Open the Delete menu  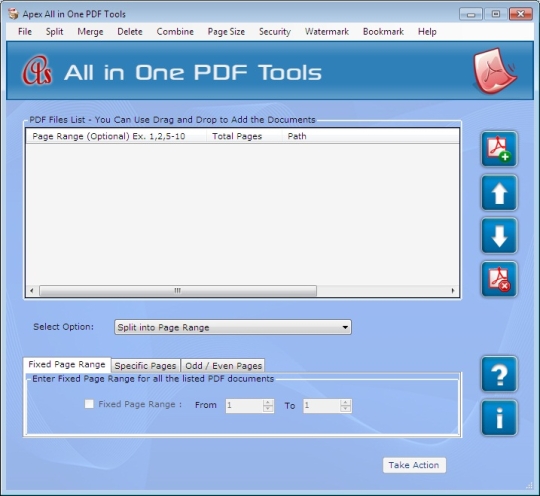(130, 32)
